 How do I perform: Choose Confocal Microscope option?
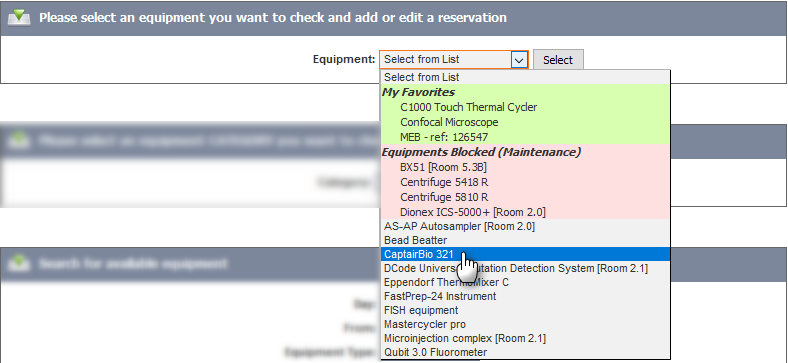tap(525, 122)
